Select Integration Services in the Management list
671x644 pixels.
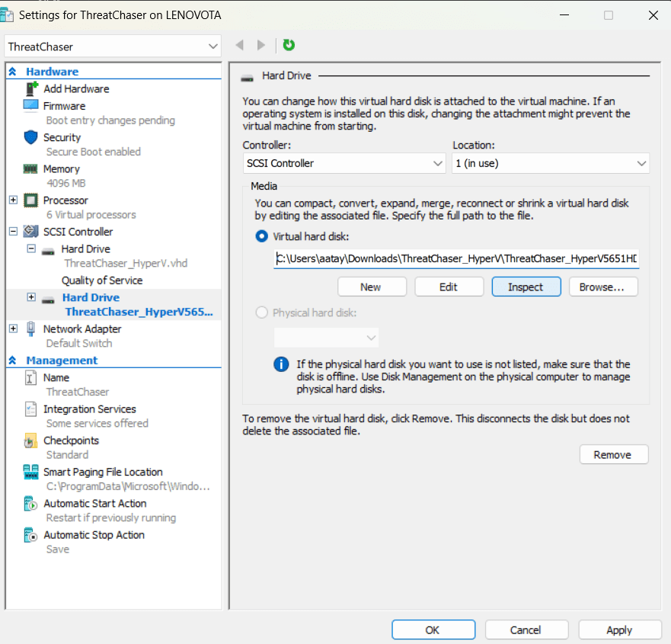[x=89, y=409]
